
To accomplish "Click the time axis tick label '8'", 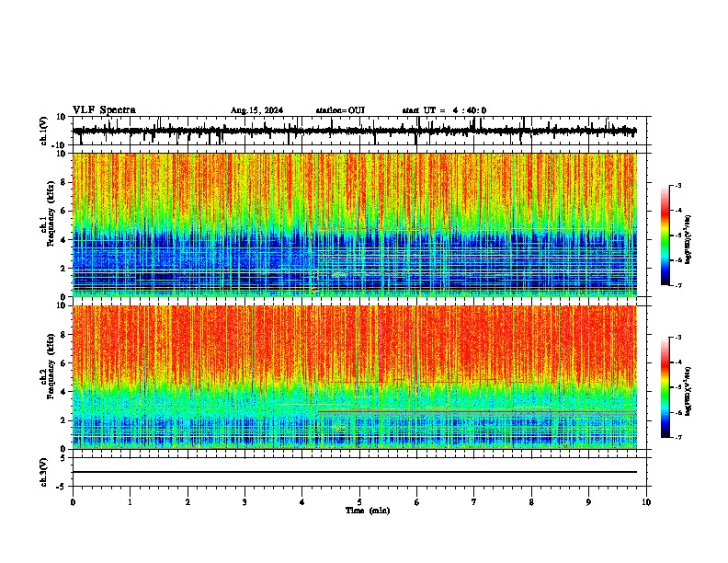I will [x=531, y=502].
